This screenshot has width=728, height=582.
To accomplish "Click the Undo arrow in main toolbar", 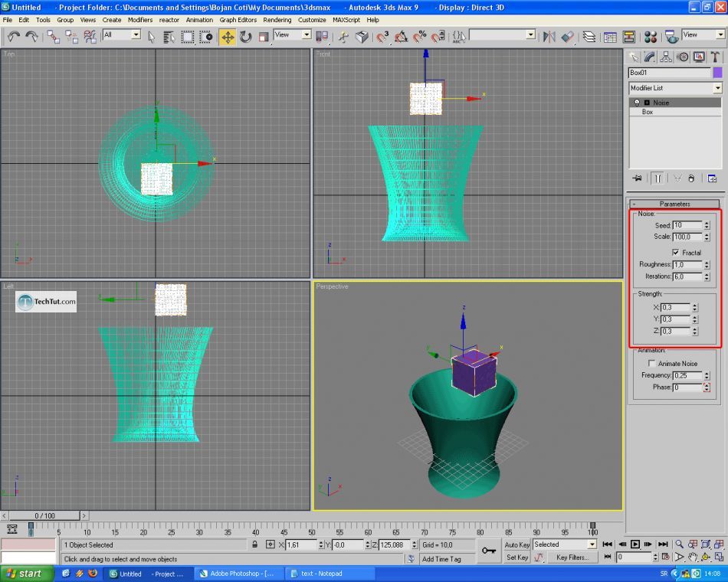I will point(13,36).
